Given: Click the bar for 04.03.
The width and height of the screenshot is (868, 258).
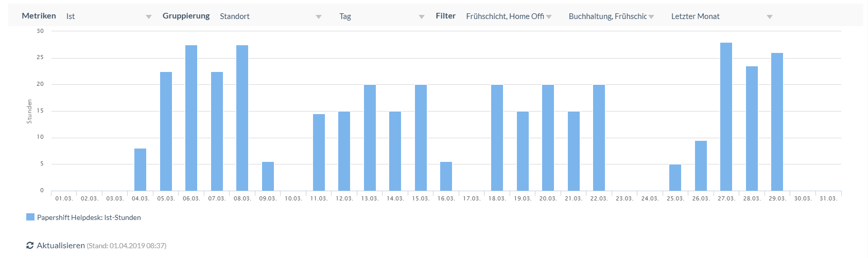Looking at the screenshot, I should pyautogui.click(x=140, y=170).
